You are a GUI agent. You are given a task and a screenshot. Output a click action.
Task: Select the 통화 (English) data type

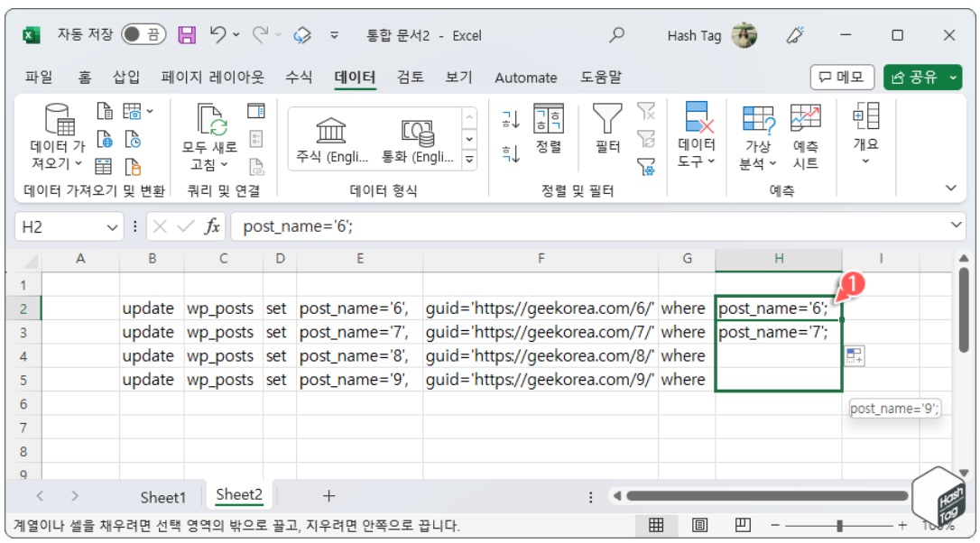(418, 140)
